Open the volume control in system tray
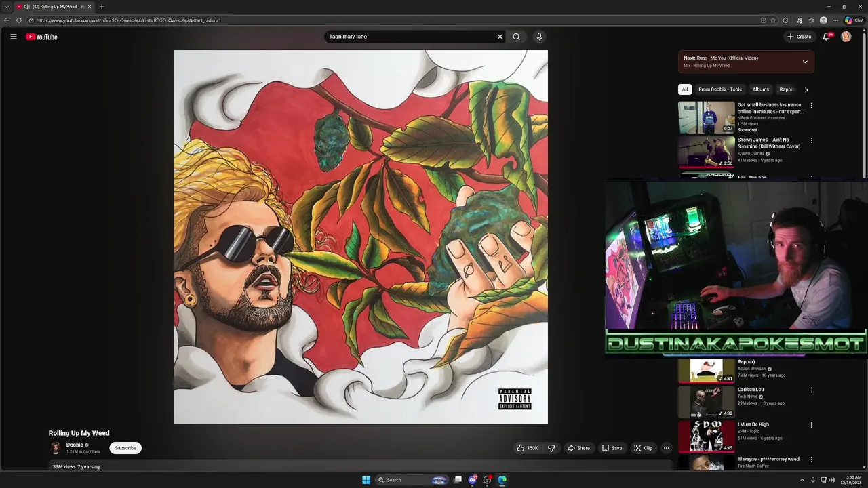This screenshot has height=488, width=868. click(x=832, y=480)
